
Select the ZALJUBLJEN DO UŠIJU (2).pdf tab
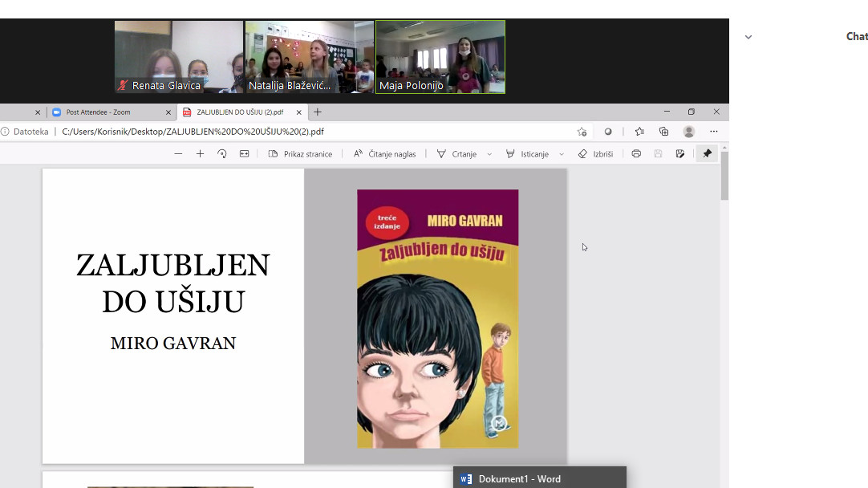[241, 112]
